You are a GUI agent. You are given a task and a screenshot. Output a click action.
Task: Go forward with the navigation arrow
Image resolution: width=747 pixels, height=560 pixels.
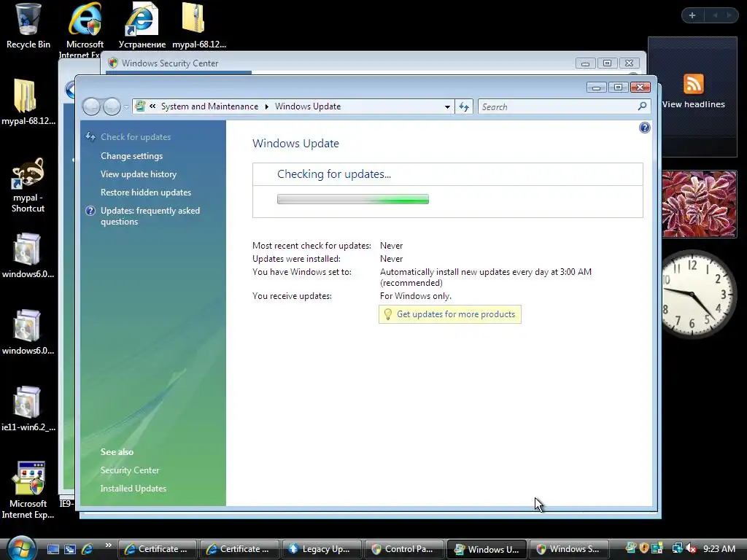point(112,106)
